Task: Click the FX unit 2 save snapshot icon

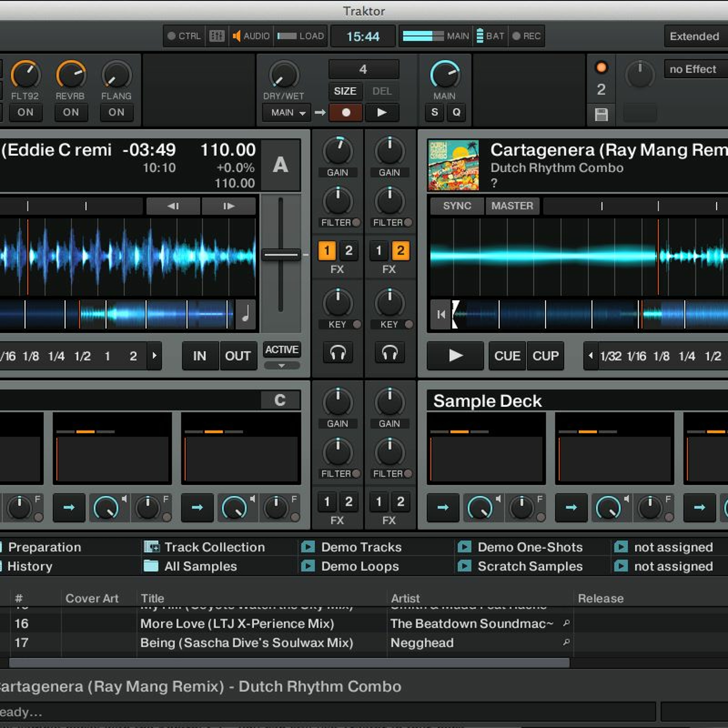Action: click(x=601, y=115)
